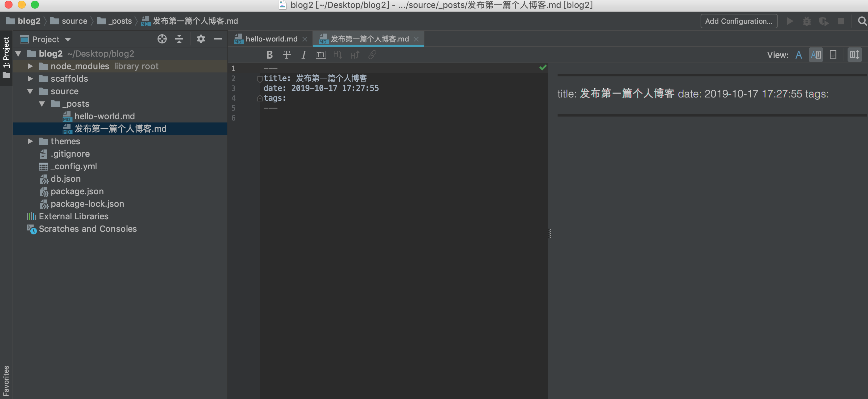Viewport: 868px width, 399px height.
Task: Switch view to editor and preview
Action: pos(816,55)
